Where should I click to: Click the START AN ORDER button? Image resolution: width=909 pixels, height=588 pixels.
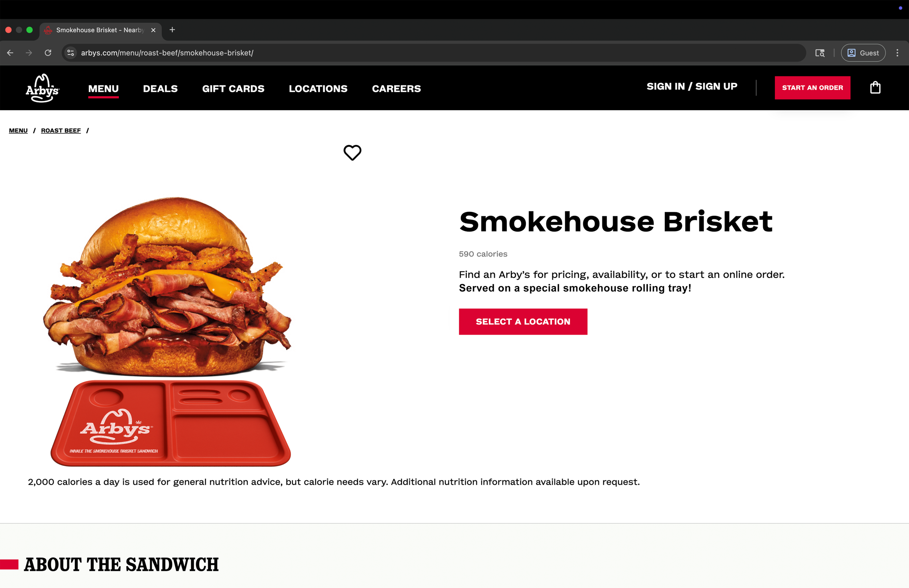coord(812,88)
